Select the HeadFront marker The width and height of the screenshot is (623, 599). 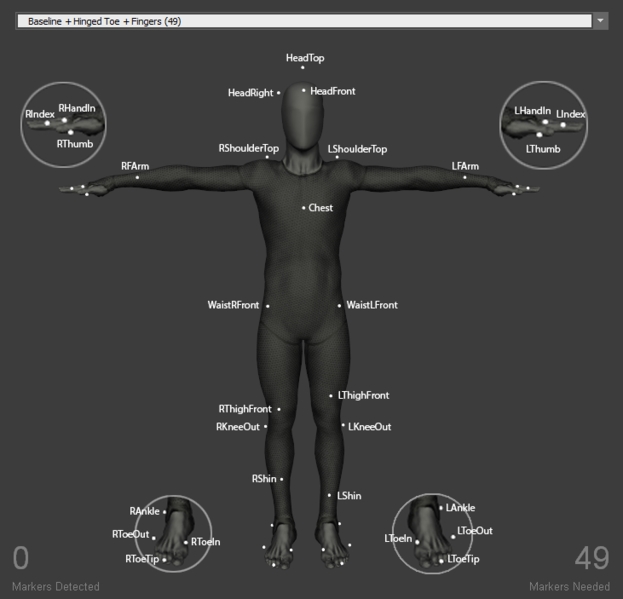point(304,91)
